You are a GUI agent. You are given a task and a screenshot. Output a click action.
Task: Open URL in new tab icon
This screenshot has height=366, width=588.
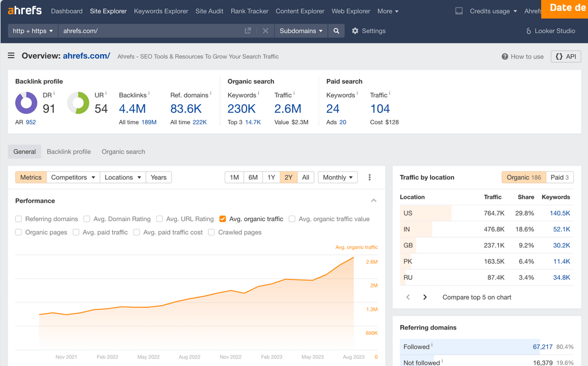click(248, 31)
